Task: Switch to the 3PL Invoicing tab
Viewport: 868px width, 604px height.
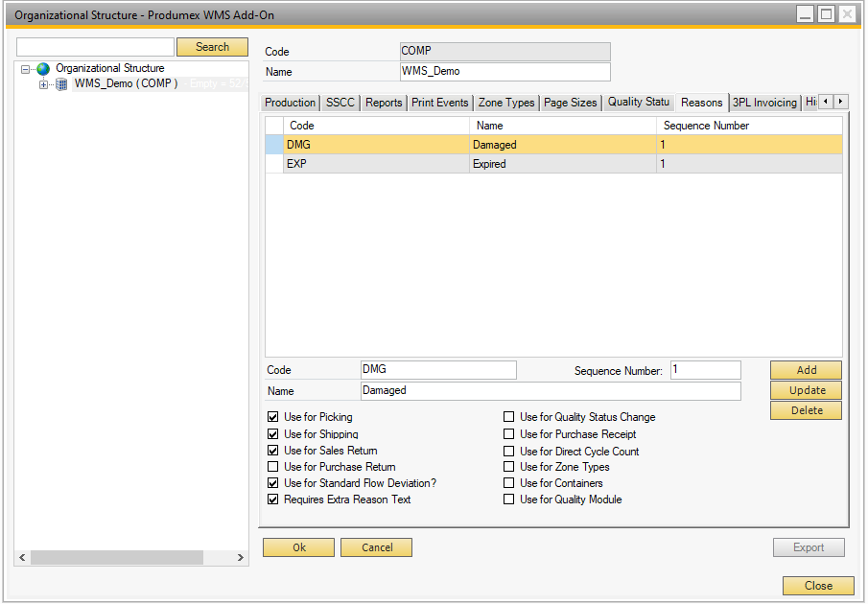Action: point(764,103)
